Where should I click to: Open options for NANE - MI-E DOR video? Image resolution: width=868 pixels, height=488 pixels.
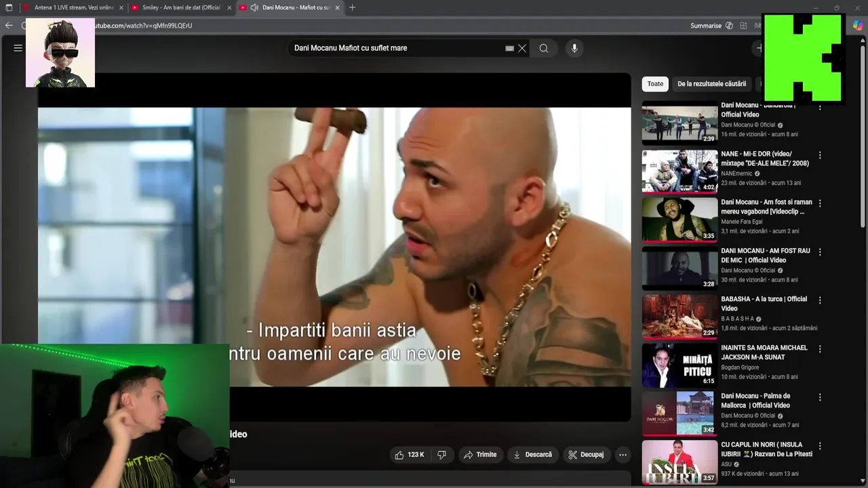[820, 155]
